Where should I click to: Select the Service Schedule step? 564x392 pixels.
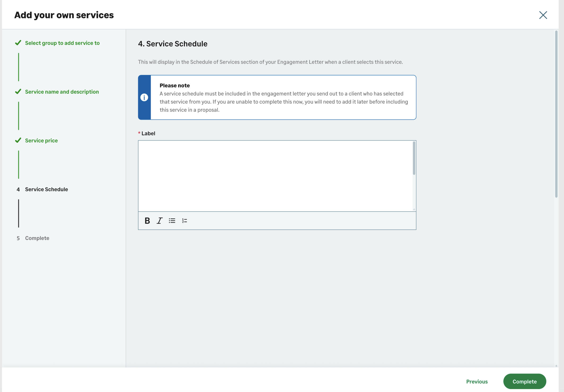46,189
